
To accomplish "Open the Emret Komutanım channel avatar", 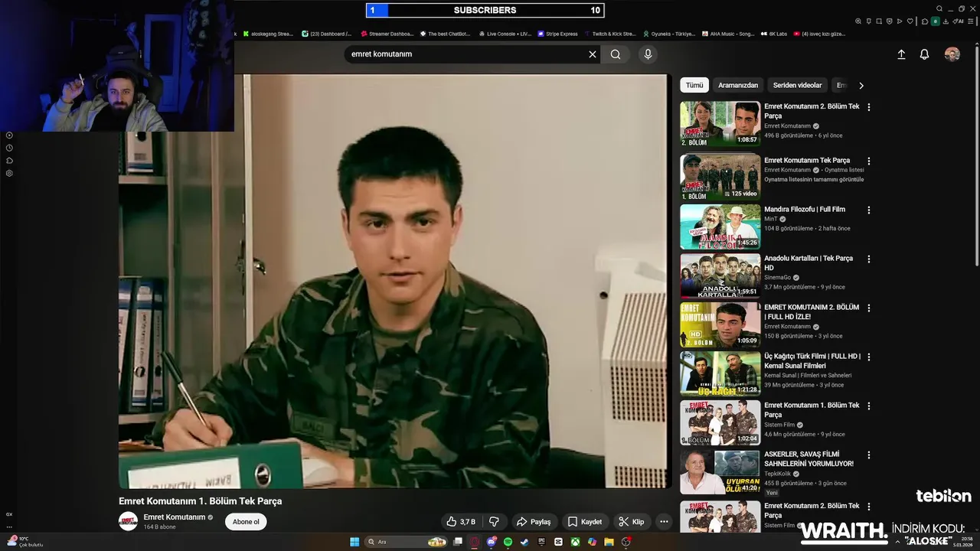I will tap(128, 522).
